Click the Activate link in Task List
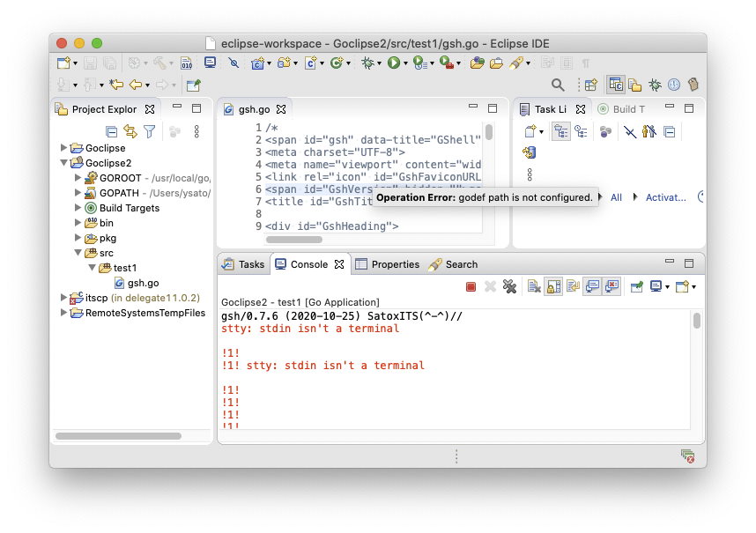756x533 pixels. tap(665, 197)
